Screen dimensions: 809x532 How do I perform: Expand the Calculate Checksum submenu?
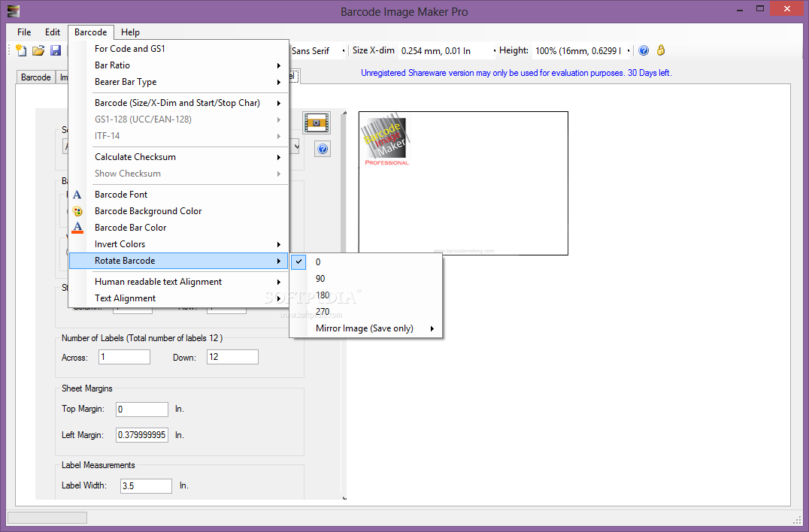178,157
